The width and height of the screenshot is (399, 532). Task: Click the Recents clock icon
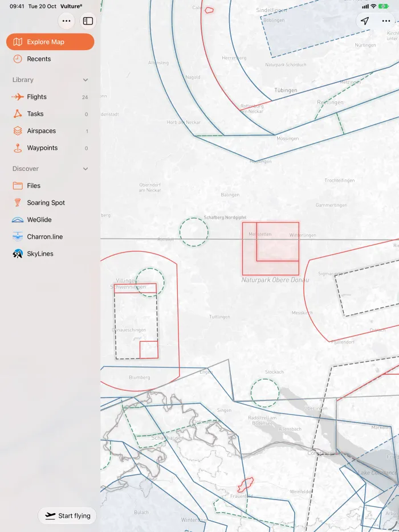(18, 59)
